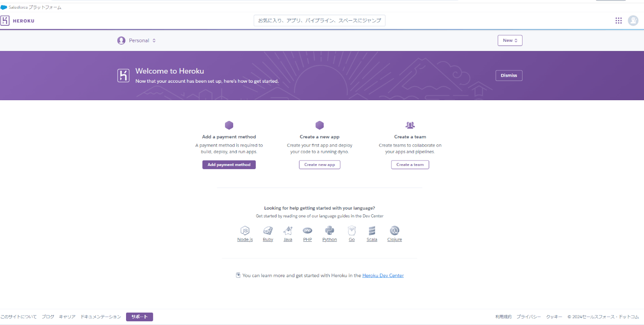
Task: Open the Python language guide icon
Action: point(329,231)
